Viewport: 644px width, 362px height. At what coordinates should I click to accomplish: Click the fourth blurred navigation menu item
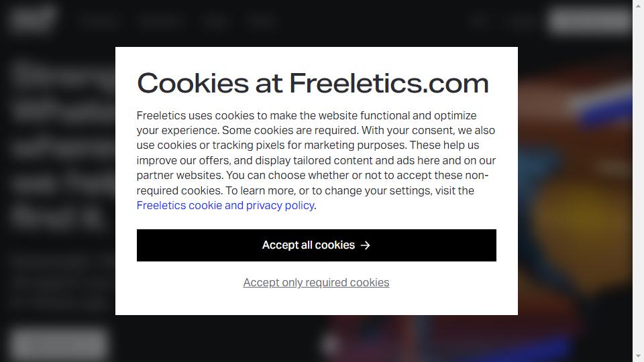tap(263, 20)
